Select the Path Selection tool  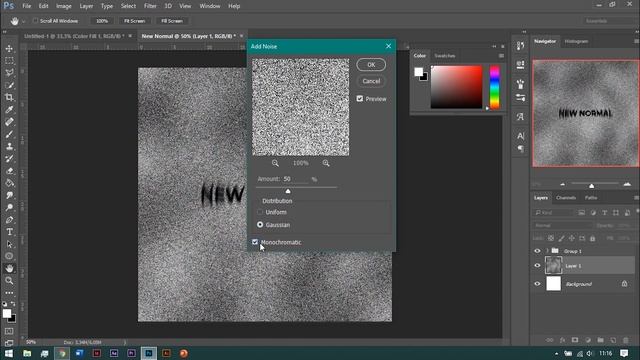(9, 244)
